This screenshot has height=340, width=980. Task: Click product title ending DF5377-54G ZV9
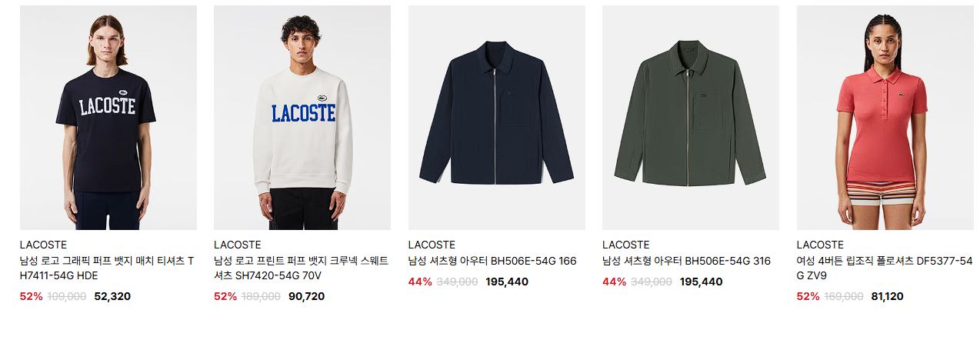tap(885, 268)
